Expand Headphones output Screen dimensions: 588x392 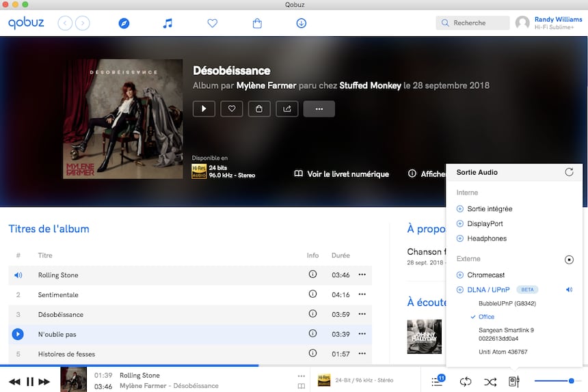pyautogui.click(x=459, y=238)
